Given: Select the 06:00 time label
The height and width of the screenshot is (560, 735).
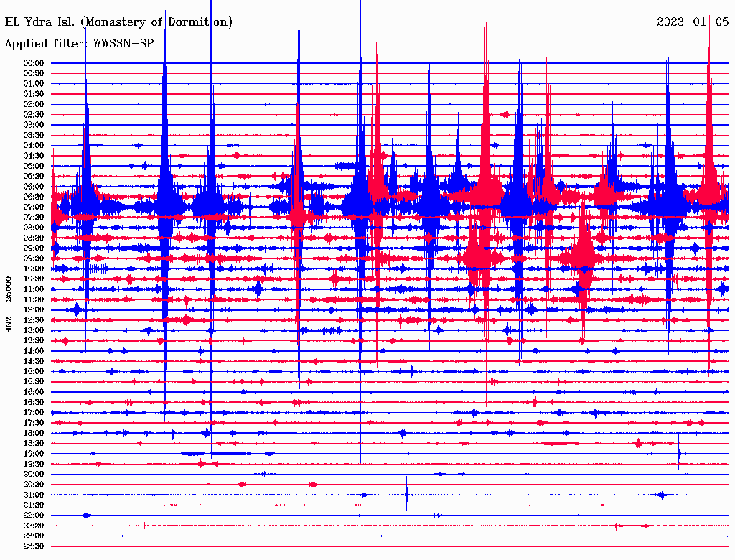Looking at the screenshot, I should 34,187.
